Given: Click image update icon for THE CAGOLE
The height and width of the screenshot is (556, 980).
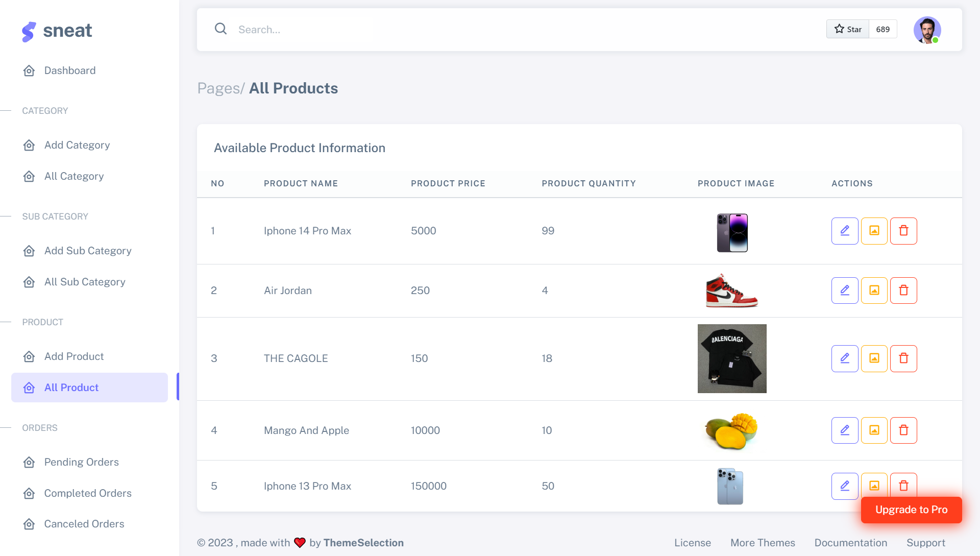Looking at the screenshot, I should 874,358.
